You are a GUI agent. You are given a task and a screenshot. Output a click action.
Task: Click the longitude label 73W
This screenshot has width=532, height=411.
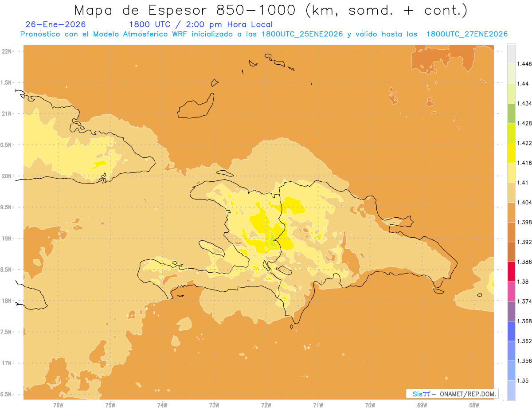click(x=214, y=405)
